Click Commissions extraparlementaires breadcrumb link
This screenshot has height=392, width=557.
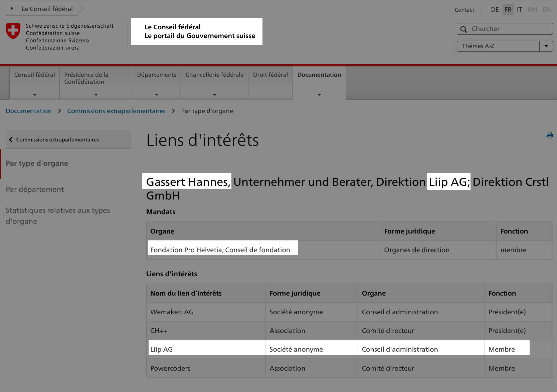click(116, 111)
